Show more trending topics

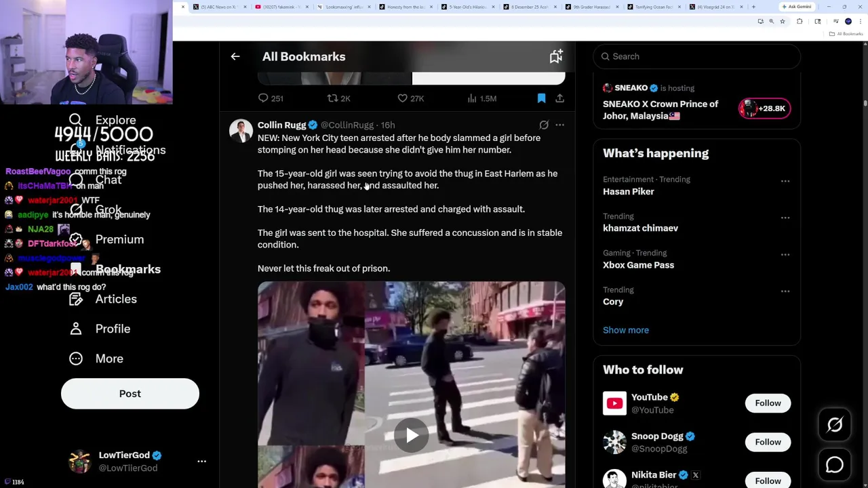626,330
